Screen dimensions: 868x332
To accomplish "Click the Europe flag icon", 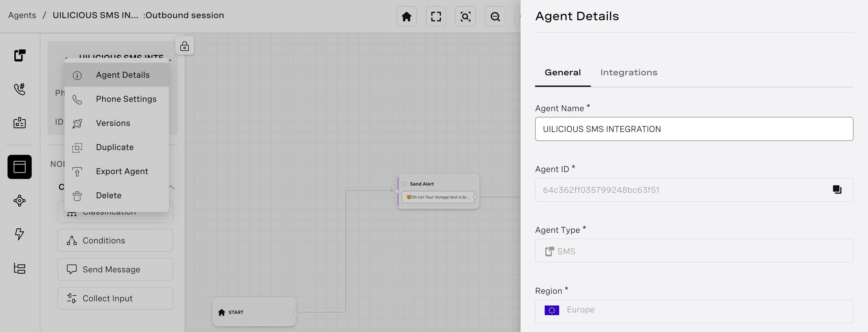I will 552,310.
